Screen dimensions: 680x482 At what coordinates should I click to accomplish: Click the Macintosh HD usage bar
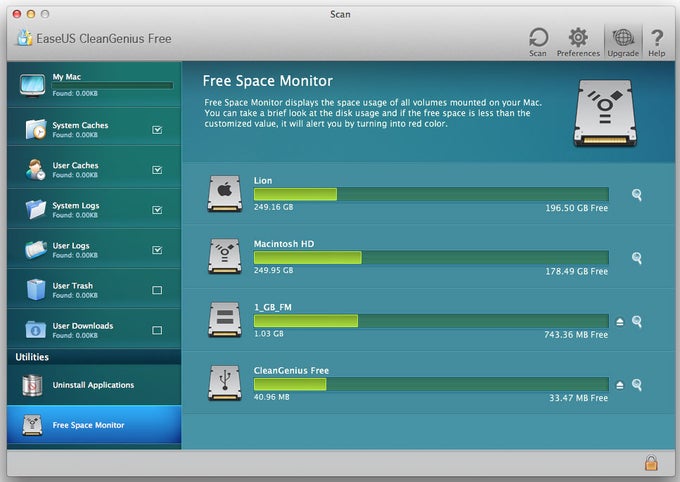(431, 258)
